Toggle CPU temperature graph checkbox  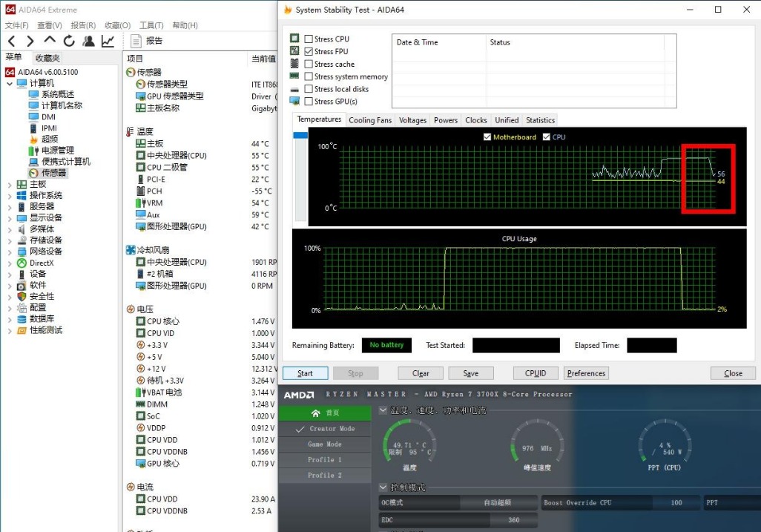click(x=547, y=137)
